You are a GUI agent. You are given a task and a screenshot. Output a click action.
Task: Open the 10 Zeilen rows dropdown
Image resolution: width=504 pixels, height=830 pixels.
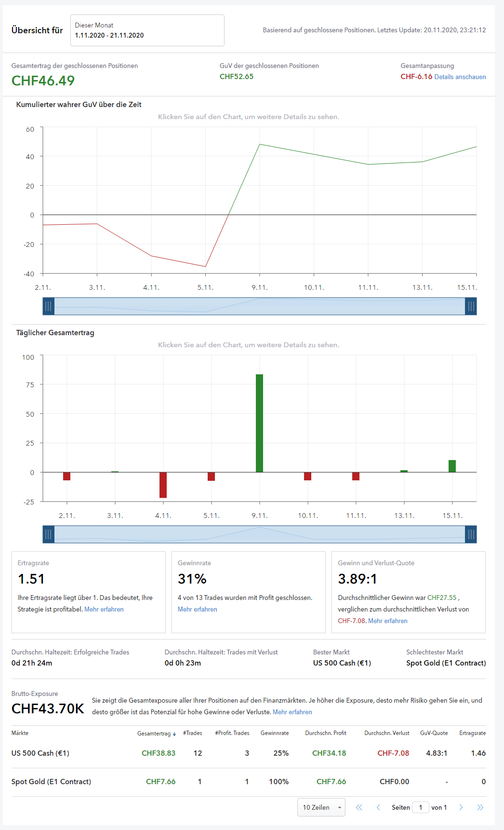[x=321, y=807]
